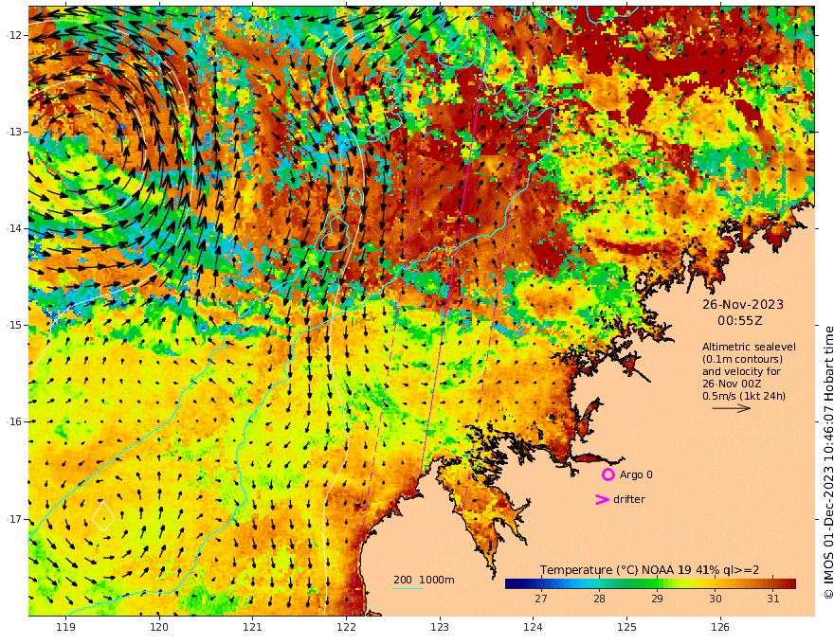This screenshot has width=834, height=644.
Task: Click the latitude label -15
Action: click(x=14, y=325)
